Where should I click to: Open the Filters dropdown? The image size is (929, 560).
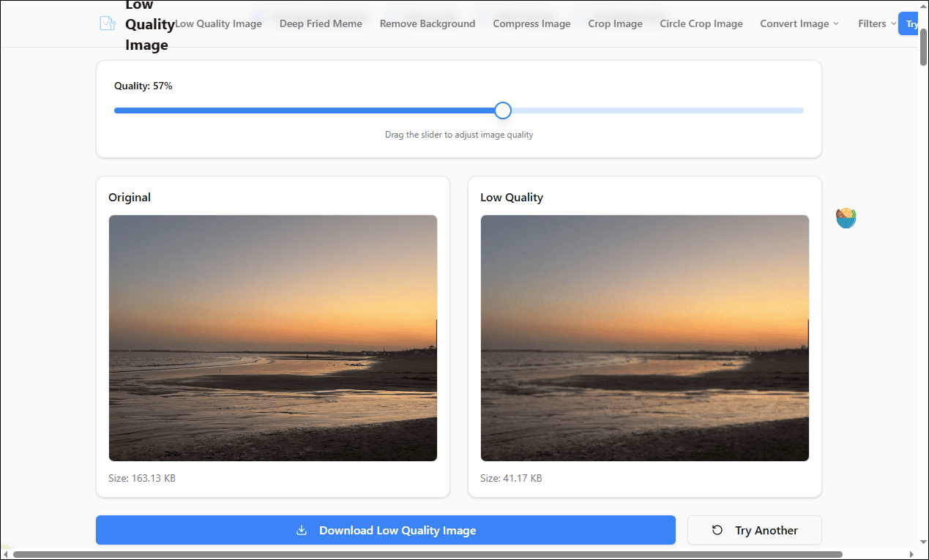871,23
